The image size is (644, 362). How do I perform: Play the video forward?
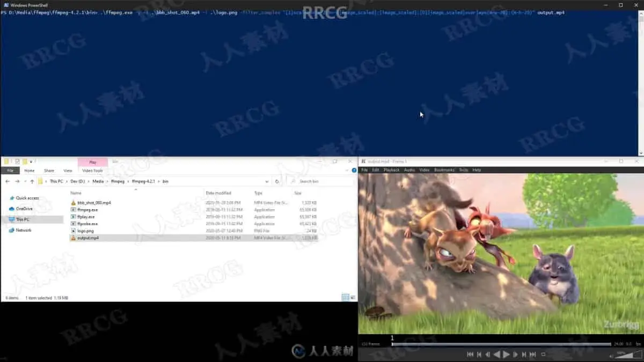point(506,354)
